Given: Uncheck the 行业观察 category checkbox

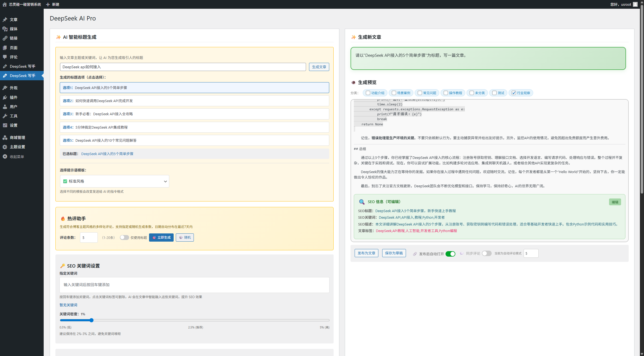Looking at the screenshot, I should (514, 93).
